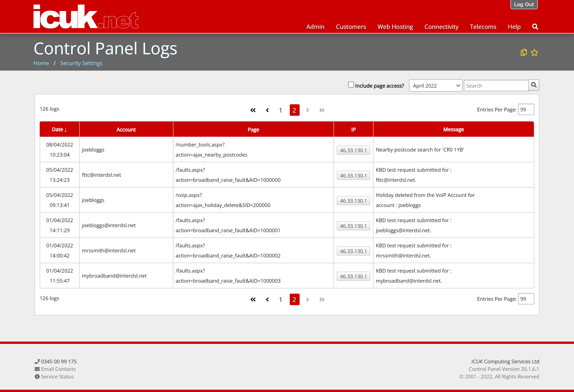
Task: Click message 'Nearby postcode search for 'CR0 1YB''
Action: (x=420, y=150)
